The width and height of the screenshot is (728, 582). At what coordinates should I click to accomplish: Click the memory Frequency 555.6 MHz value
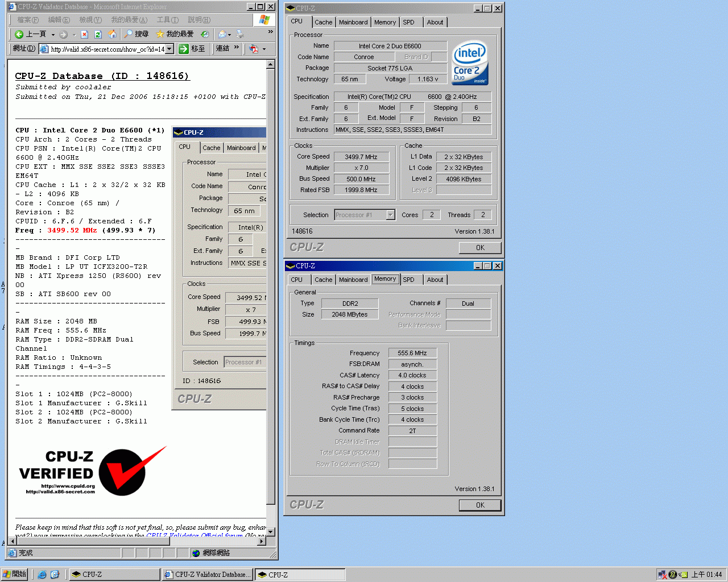click(412, 353)
